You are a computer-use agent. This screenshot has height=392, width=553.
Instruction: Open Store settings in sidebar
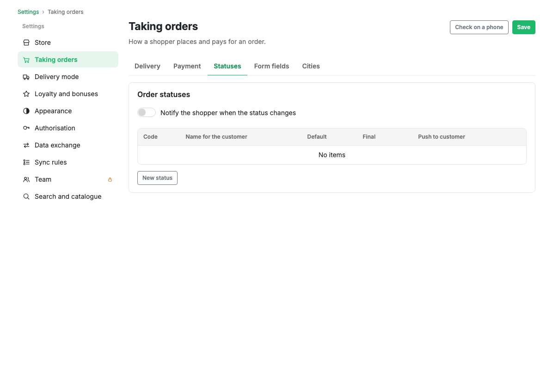68,43
